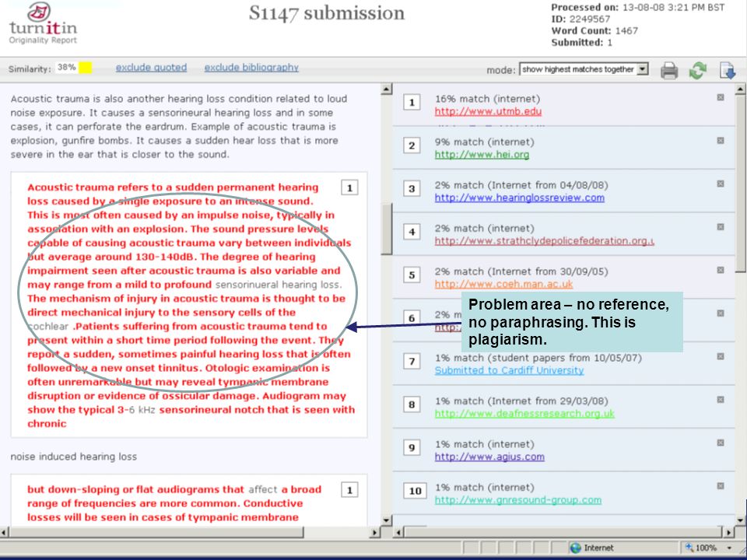The image size is (747, 560).
Task: Click source number box 1 in match list
Action: coord(412,102)
